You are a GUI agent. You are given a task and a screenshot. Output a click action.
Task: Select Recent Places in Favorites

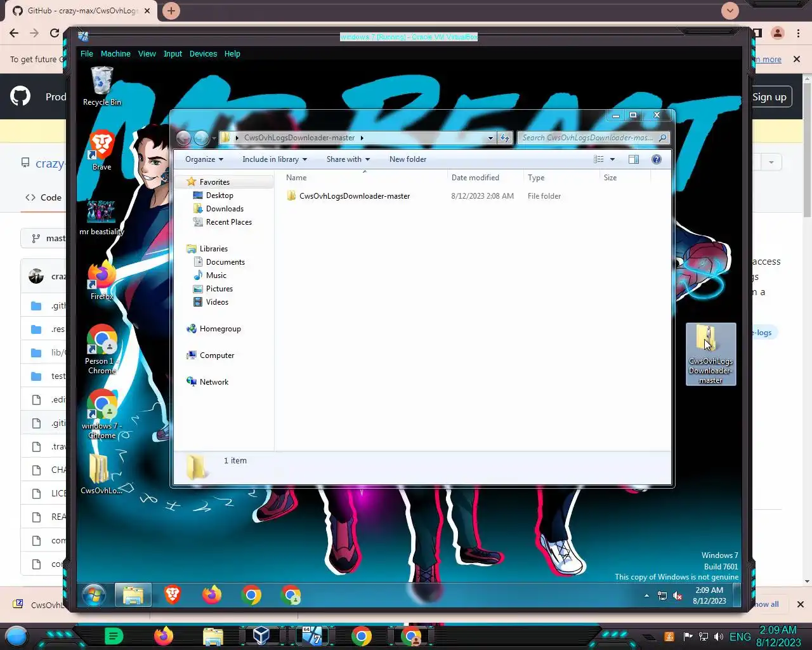coord(229,222)
